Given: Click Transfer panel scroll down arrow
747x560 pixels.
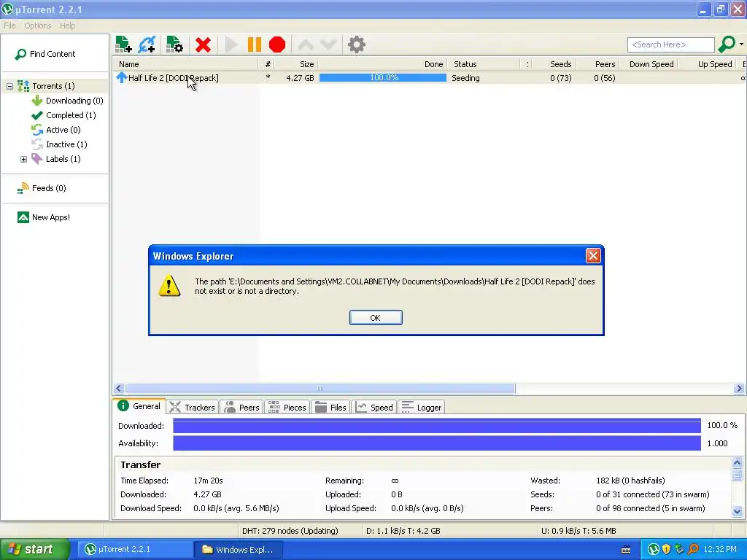Looking at the screenshot, I should (737, 512).
